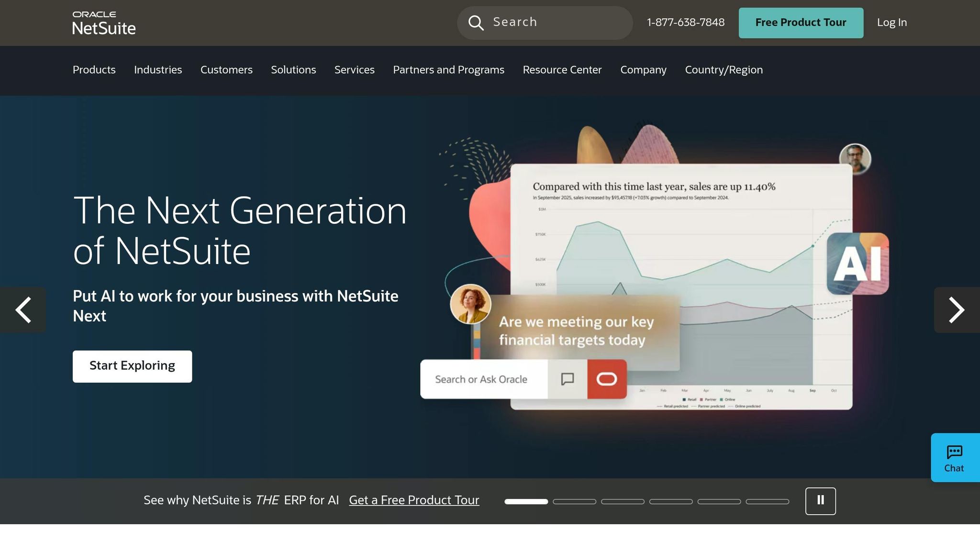Open the Country/Region menu
This screenshot has width=980, height=551.
(724, 70)
